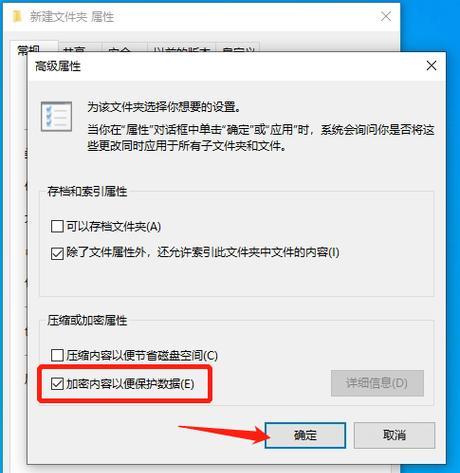Click the 新建文件夹 属性 title text
This screenshot has width=460, height=473.
(x=72, y=17)
